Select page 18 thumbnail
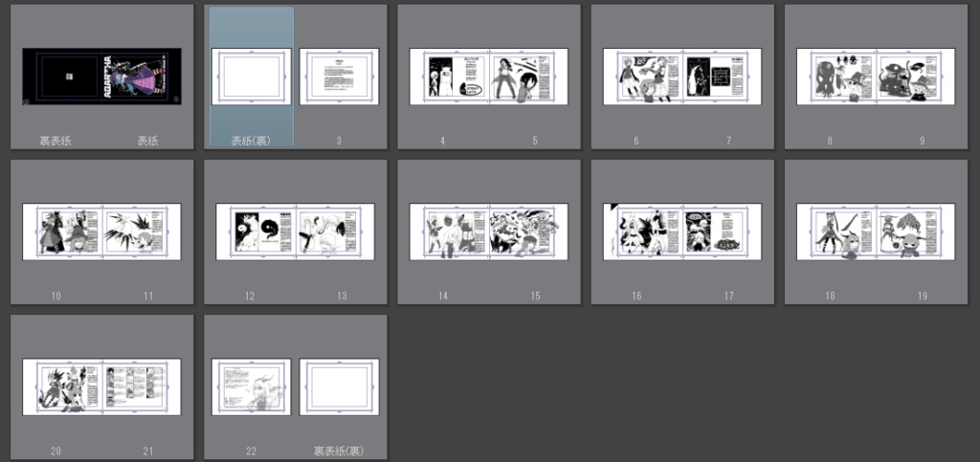 (836, 231)
